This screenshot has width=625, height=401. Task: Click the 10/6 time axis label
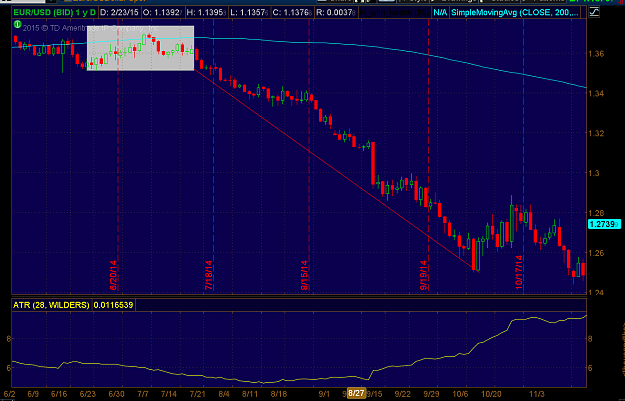[x=460, y=394]
